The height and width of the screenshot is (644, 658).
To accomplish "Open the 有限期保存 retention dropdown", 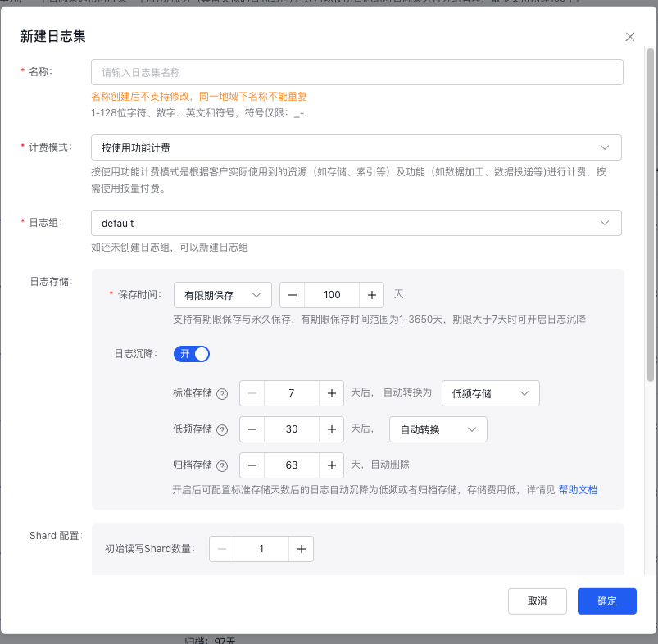I will coord(223,295).
